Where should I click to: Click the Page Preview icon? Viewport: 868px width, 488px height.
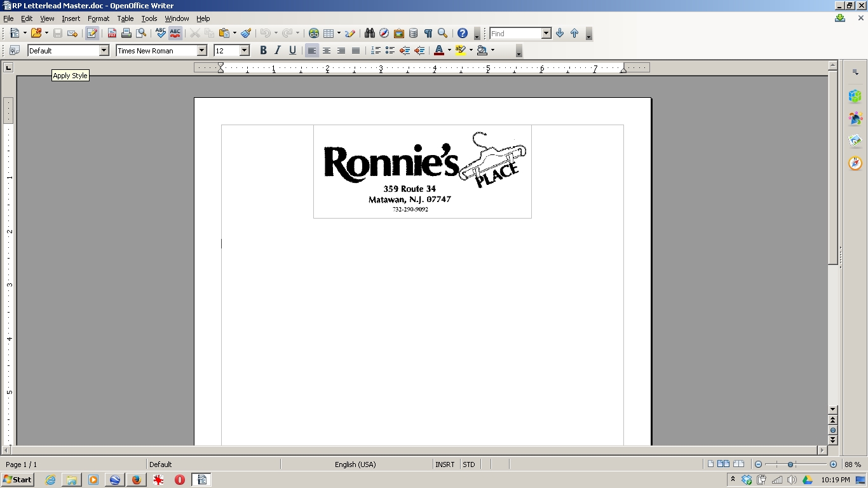click(x=141, y=34)
